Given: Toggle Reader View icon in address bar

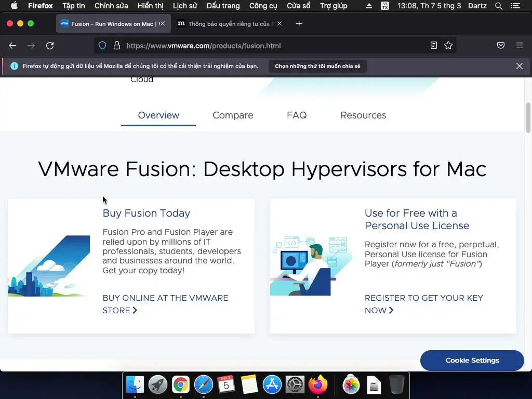Looking at the screenshot, I should (x=434, y=46).
